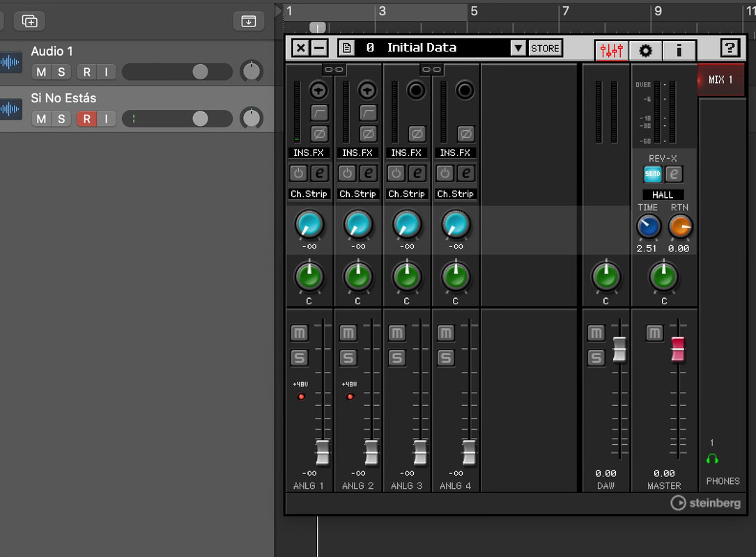Click the blue reverb send knob on ANLG 1
The image size is (756, 557).
click(309, 224)
